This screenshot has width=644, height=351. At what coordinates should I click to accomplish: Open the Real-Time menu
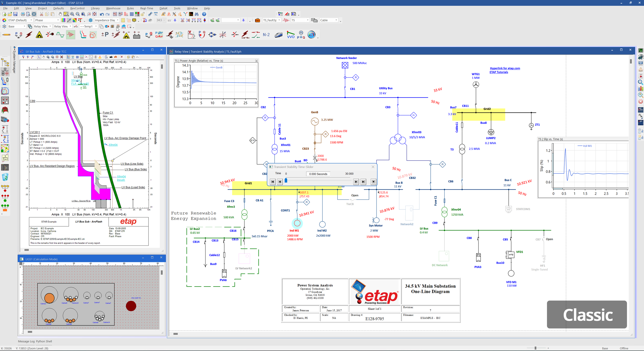(146, 8)
